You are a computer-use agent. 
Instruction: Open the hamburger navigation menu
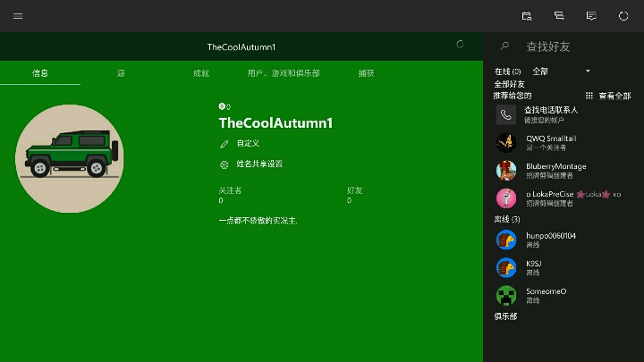[x=18, y=16]
